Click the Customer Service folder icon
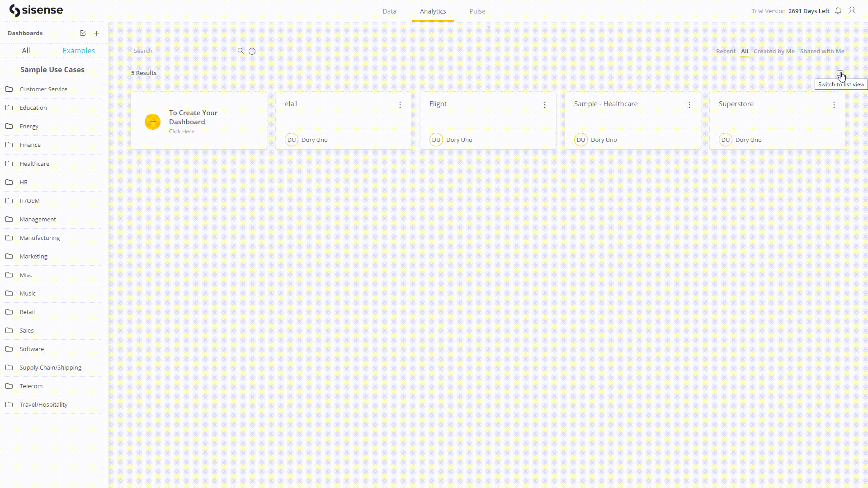 point(9,89)
